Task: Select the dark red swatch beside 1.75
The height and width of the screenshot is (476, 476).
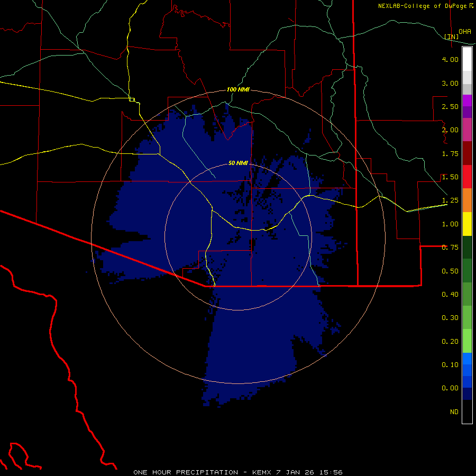Action: [467, 153]
